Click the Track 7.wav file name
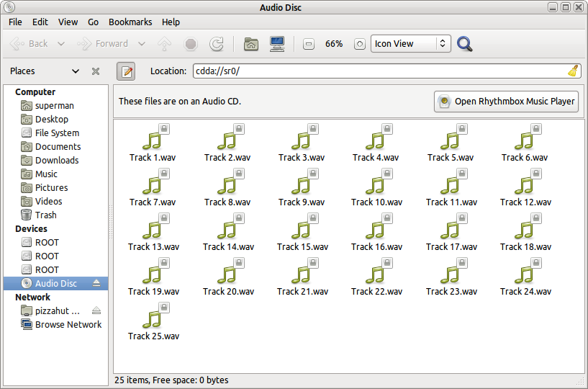 click(153, 202)
